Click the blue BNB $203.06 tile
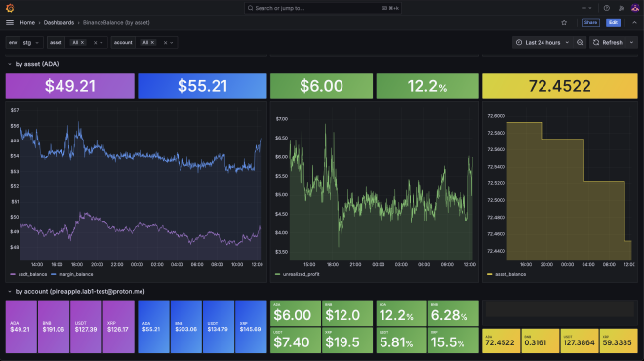The height and width of the screenshot is (361, 644). [x=186, y=327]
